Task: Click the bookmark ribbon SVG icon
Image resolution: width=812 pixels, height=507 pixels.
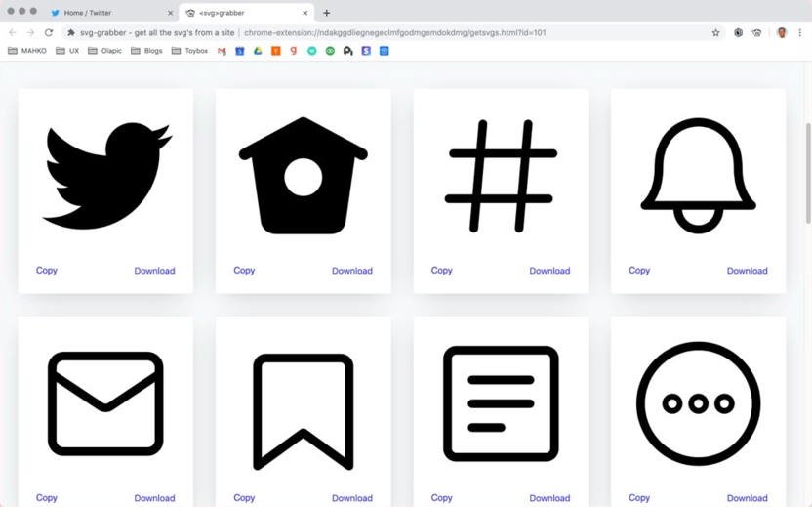Action: pos(303,408)
